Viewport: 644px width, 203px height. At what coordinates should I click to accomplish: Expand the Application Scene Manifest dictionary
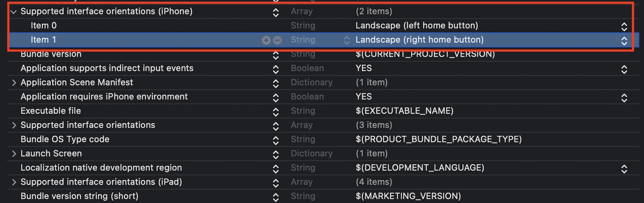14,82
